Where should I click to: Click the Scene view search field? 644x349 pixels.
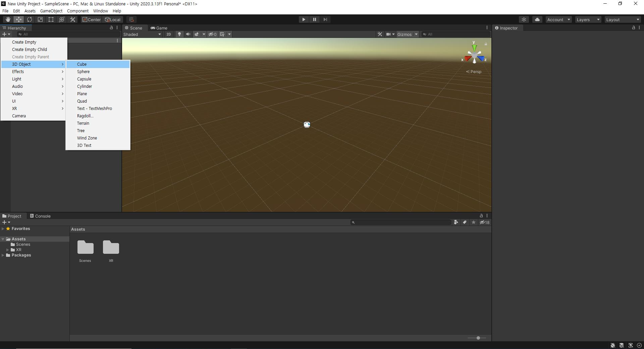point(456,34)
